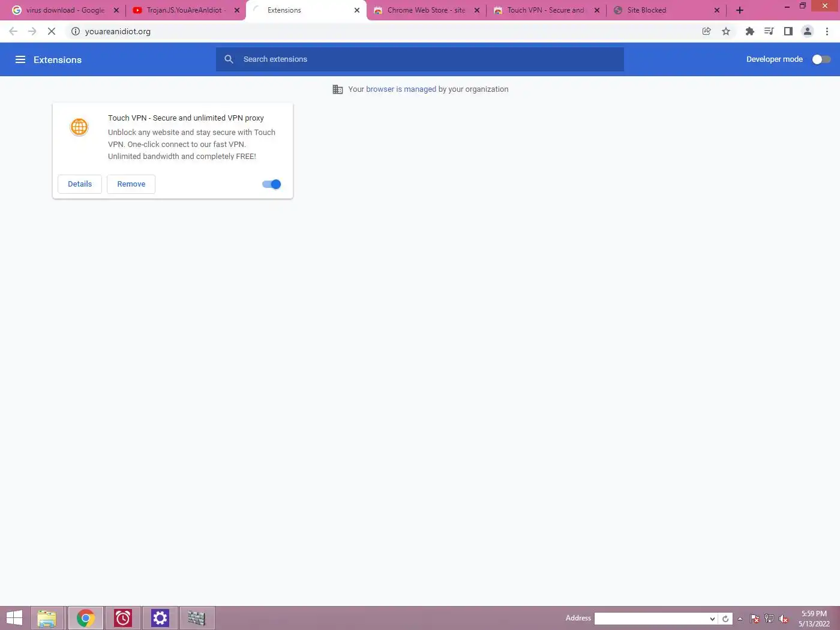Open File Explorer from the taskbar
The image size is (840, 630).
tap(47, 618)
